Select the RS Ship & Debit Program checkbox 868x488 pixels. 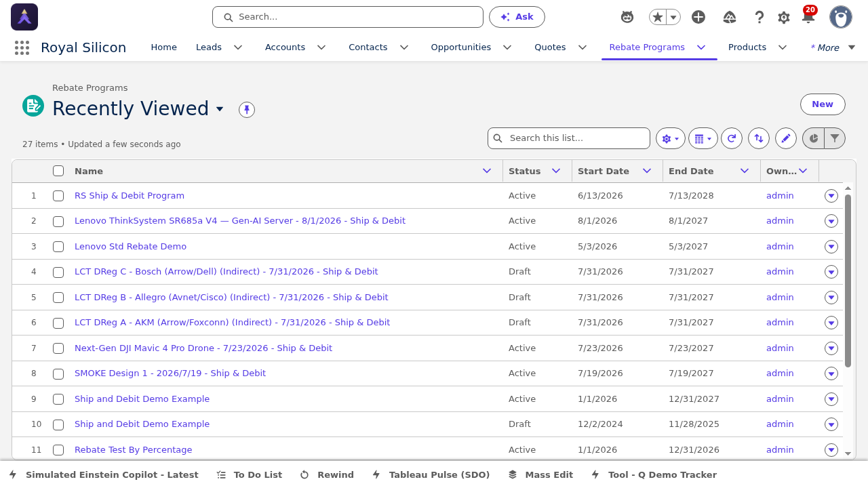58,196
